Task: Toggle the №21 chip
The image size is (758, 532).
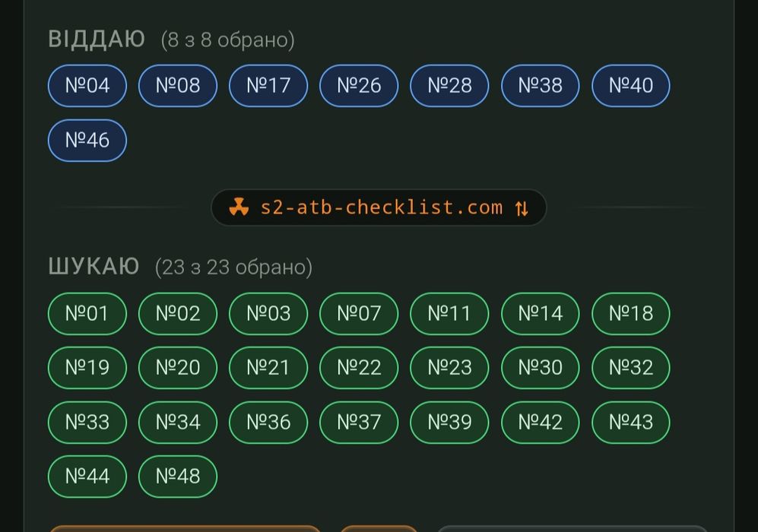Action: coord(268,368)
